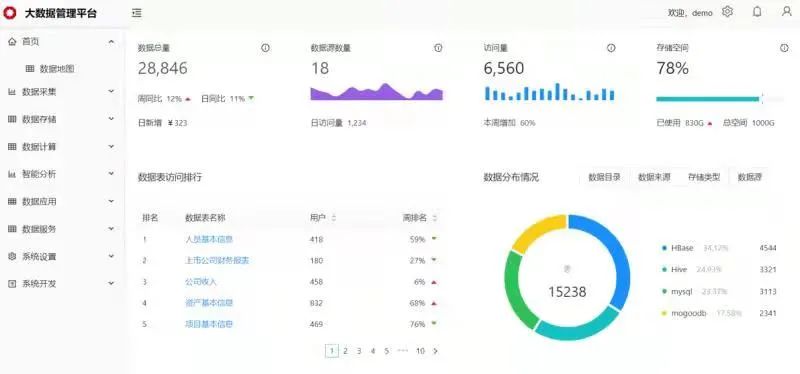This screenshot has height=374, width=800.
Task: Toggle the sidebar collapse menu icon
Action: (137, 13)
